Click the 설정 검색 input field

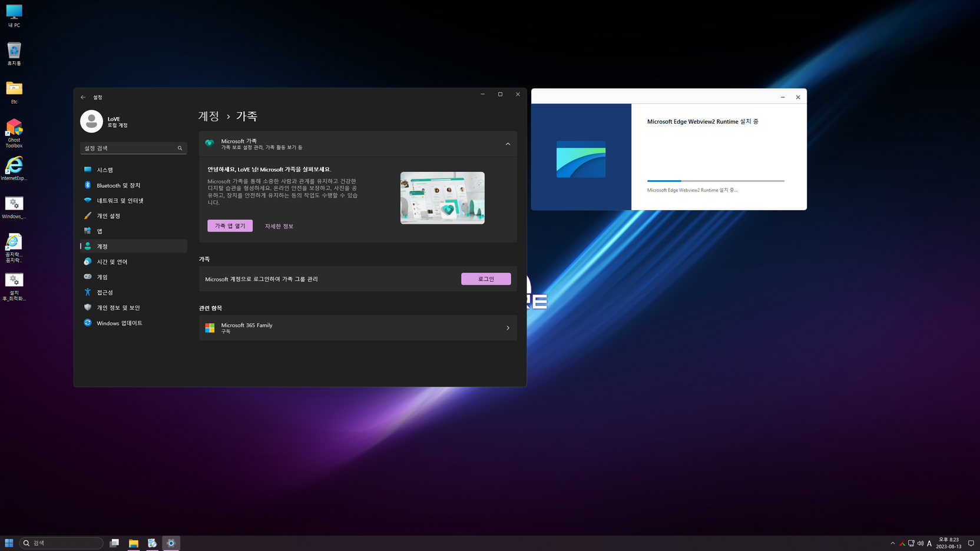[x=134, y=148]
